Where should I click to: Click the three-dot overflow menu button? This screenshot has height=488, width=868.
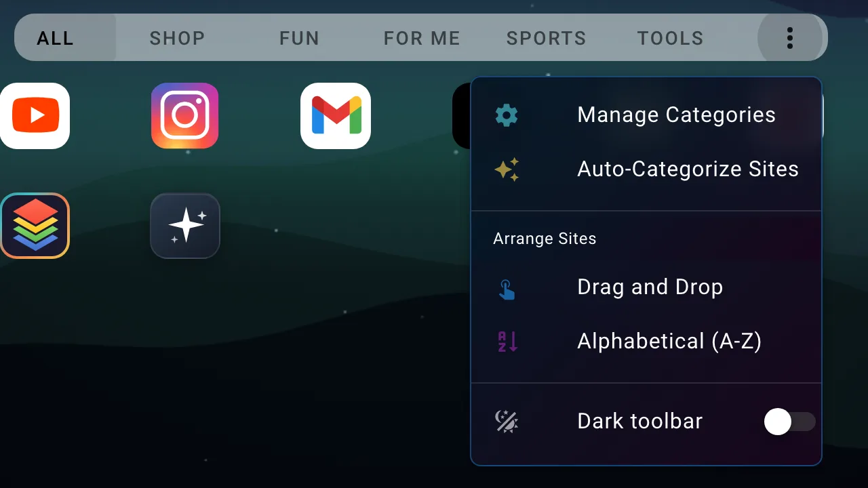(x=790, y=38)
